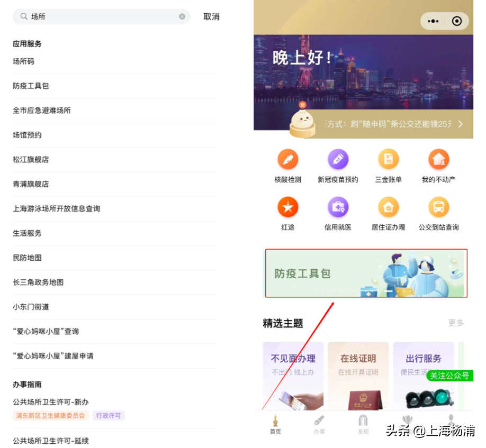Expand the 随申码 bus promo banner arrow
Viewport: 486px width, 448px height.
tap(460, 123)
